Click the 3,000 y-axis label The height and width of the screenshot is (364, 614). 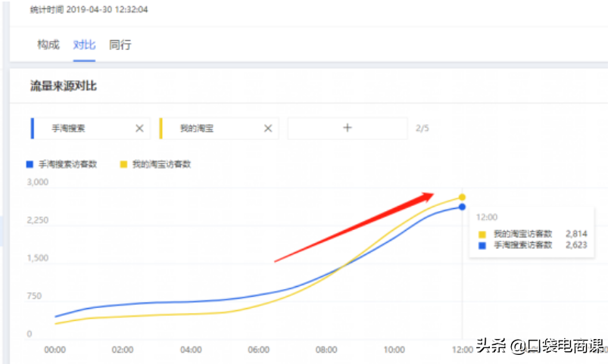point(38,182)
